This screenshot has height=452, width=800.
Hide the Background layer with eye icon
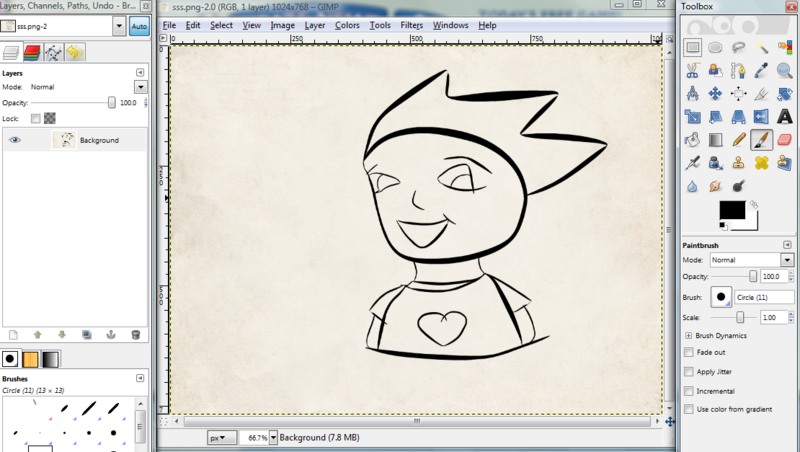(x=15, y=141)
